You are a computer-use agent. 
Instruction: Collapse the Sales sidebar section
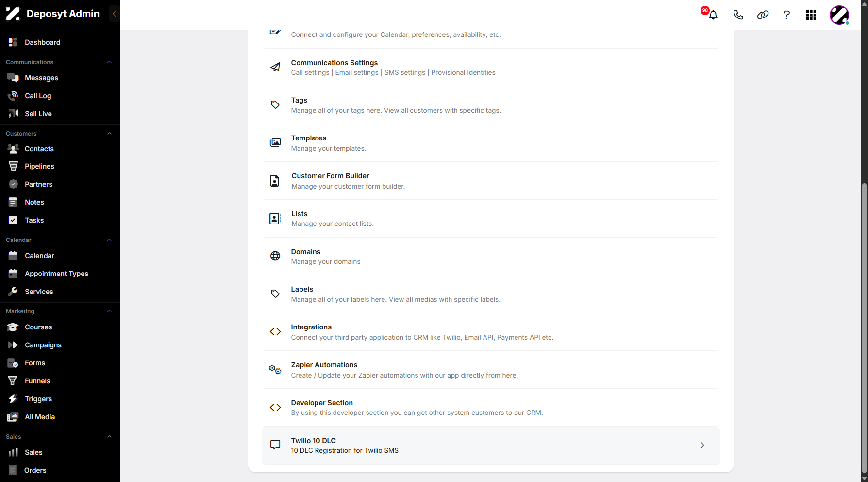pos(109,437)
